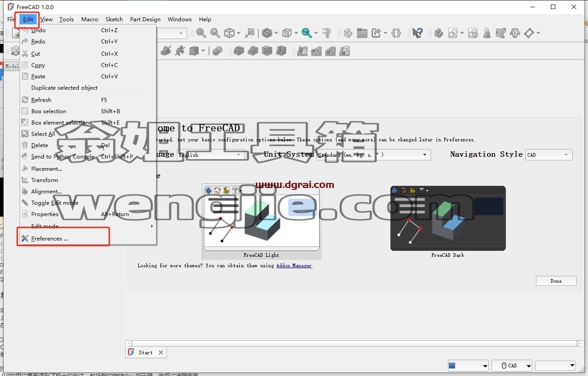Click the Fit All magnifier icon
This screenshot has height=376, width=588.
click(x=201, y=33)
